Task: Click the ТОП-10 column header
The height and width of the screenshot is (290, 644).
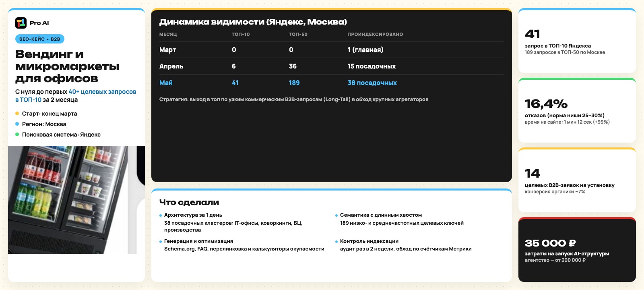Action: (241, 34)
